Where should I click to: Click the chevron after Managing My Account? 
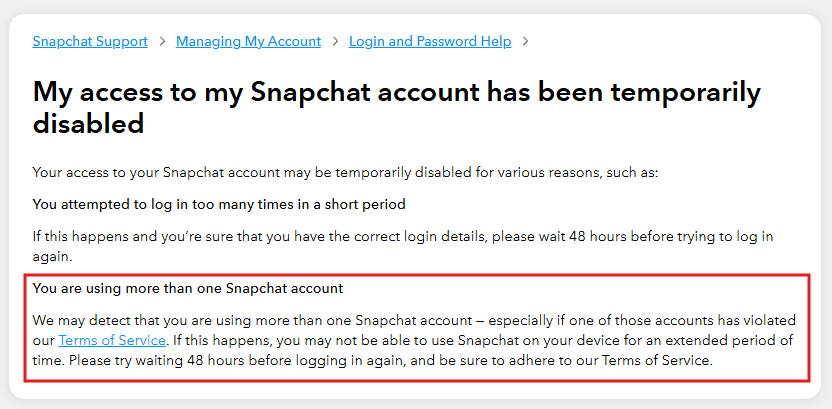[x=335, y=42]
